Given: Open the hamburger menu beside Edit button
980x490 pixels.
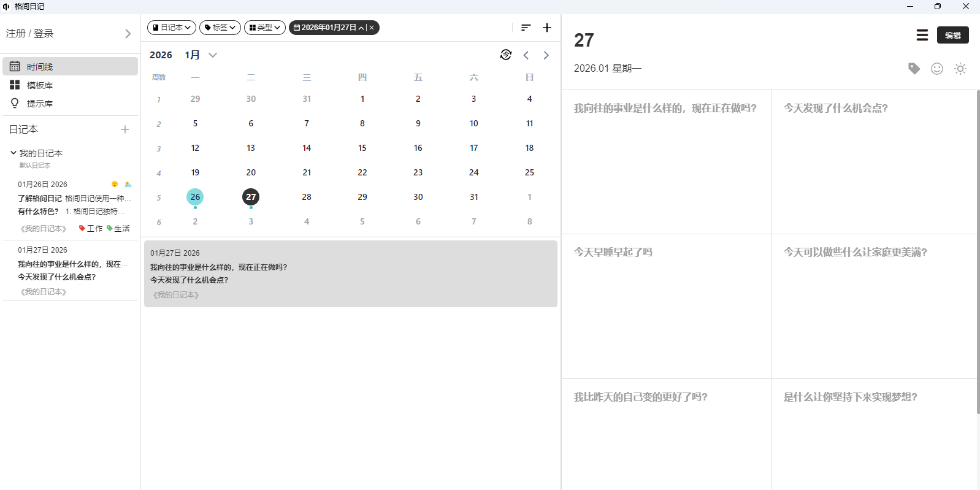Looking at the screenshot, I should coord(922,35).
